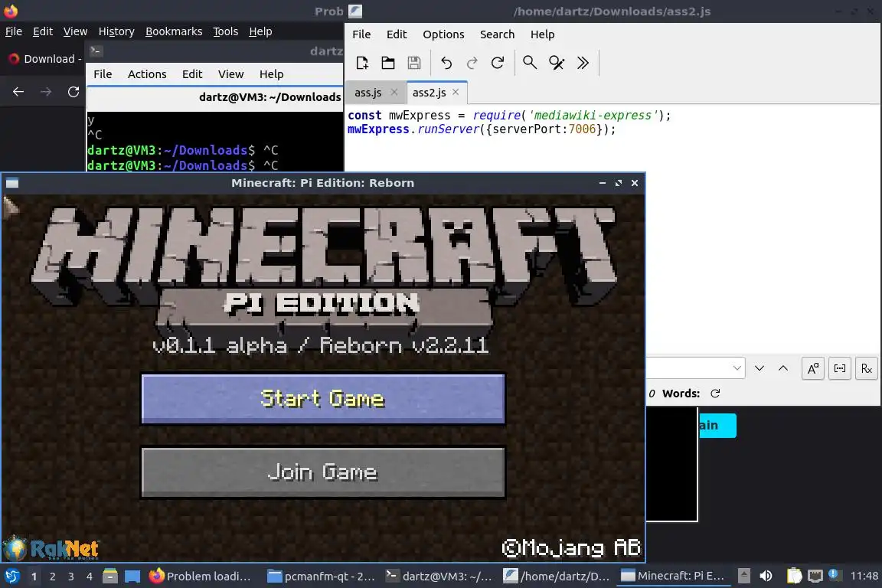Click the Undo arrow in editor toolbar
Image resolution: width=882 pixels, height=588 pixels.
click(x=446, y=63)
